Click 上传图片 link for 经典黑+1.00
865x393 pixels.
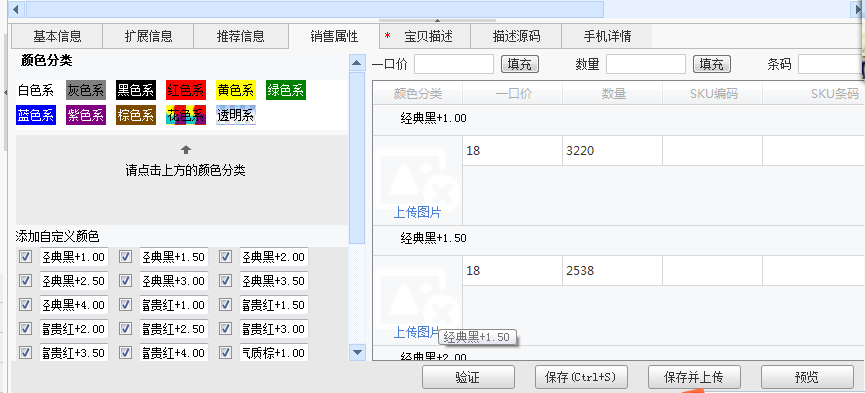point(417,213)
